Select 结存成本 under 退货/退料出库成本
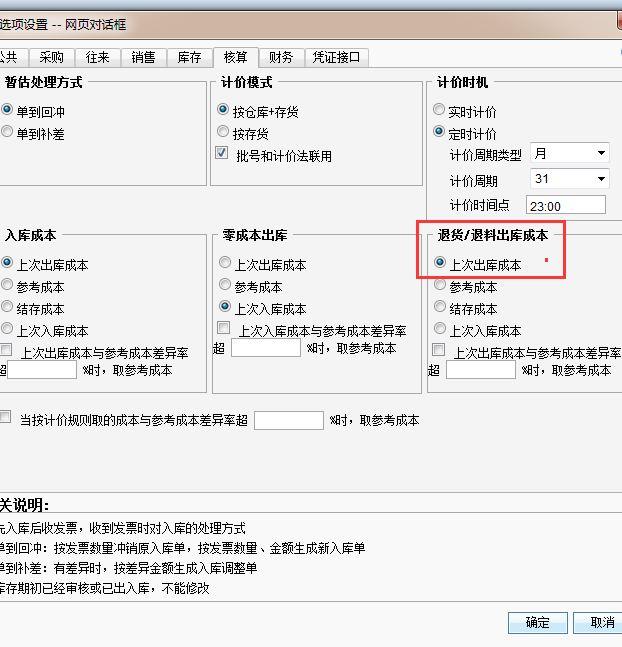 pyautogui.click(x=440, y=306)
